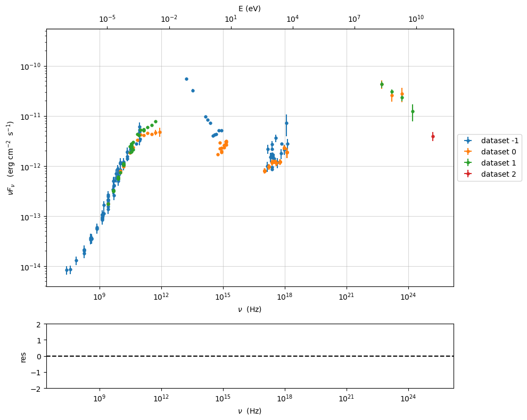Click the orange marker beside dataset 0

coord(467,152)
